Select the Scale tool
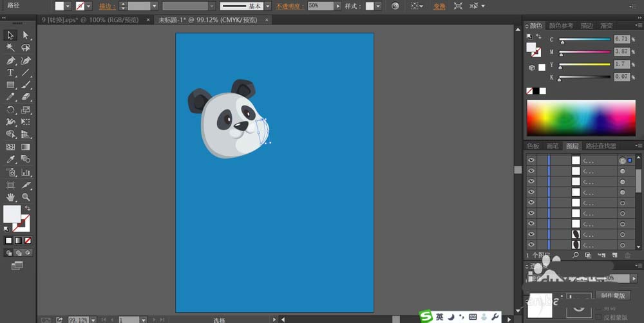644x323 pixels. (26, 110)
